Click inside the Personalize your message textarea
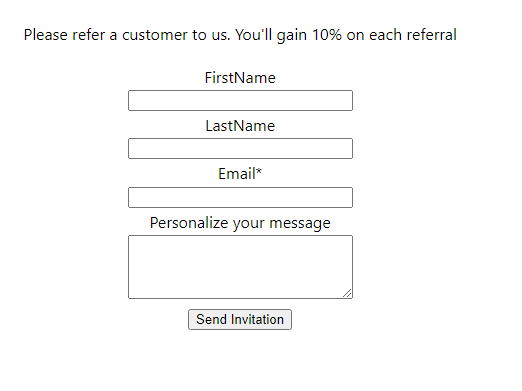 240,267
